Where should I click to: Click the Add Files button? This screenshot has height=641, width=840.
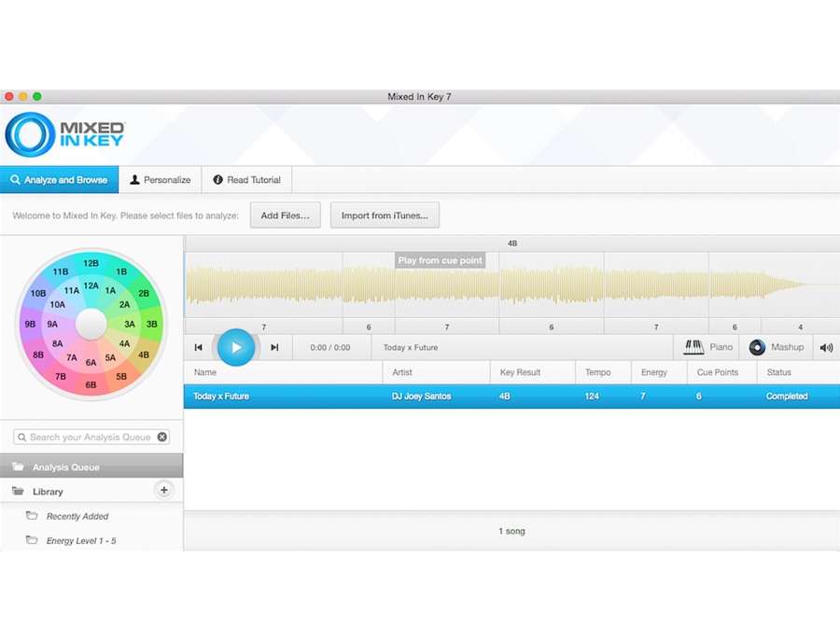pyautogui.click(x=285, y=216)
